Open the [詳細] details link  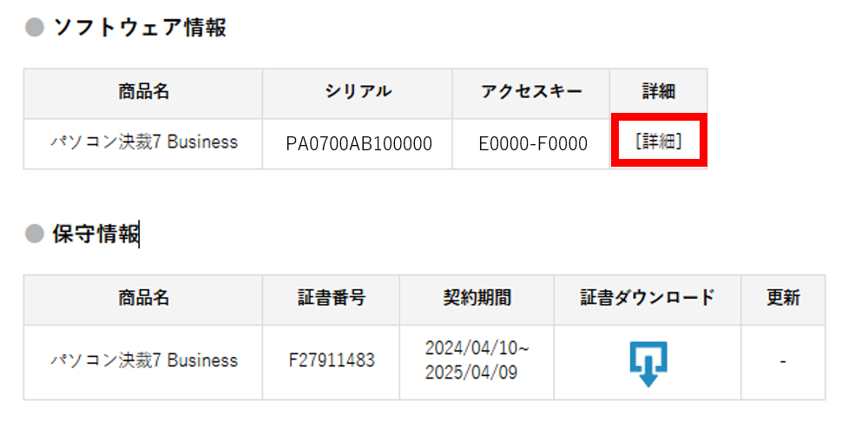pos(658,142)
